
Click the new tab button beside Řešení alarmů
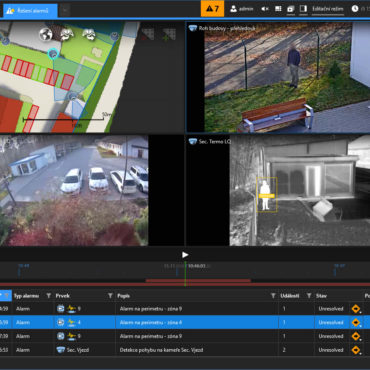point(65,10)
